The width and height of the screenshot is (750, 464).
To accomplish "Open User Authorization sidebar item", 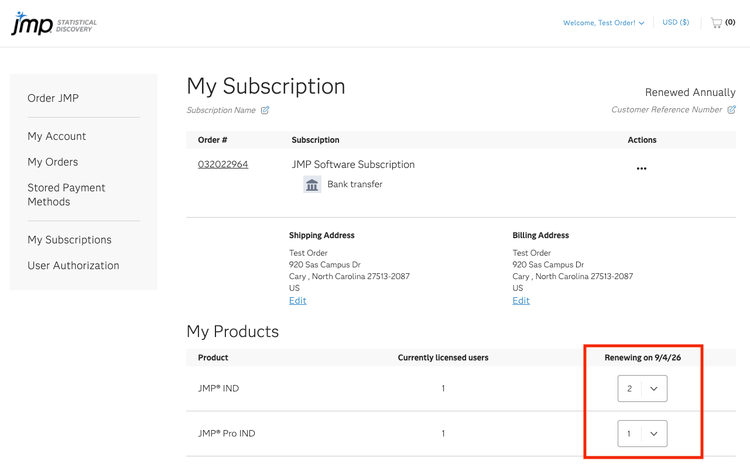I will [73, 265].
